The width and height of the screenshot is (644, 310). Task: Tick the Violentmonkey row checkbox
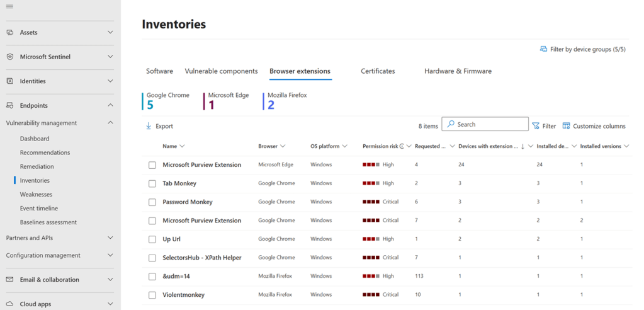coord(152,295)
